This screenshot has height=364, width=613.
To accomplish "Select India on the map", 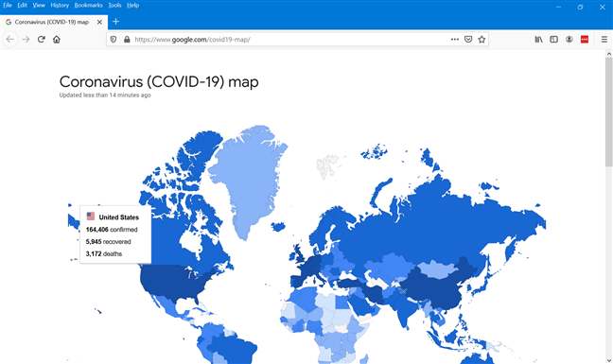I will point(405,310).
